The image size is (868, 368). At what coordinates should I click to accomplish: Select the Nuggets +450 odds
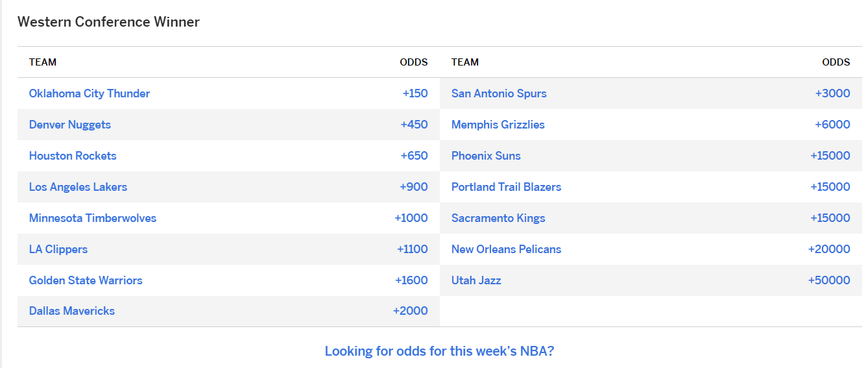pyautogui.click(x=415, y=125)
